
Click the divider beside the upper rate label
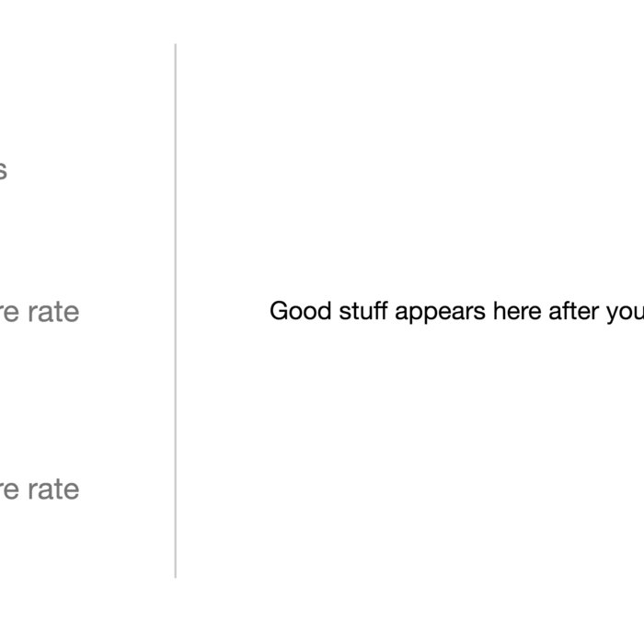175,312
